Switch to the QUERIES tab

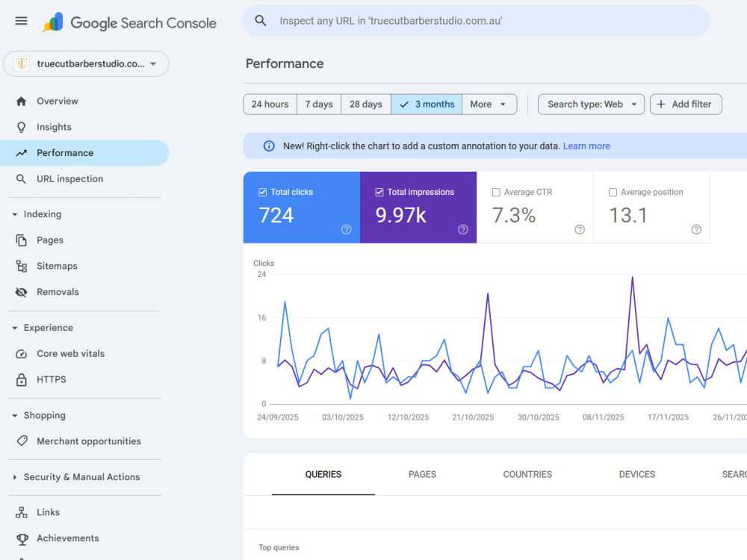[323, 474]
